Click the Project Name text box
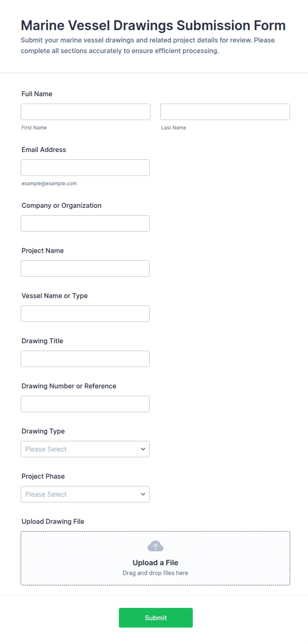The height and width of the screenshot is (644, 308). point(85,268)
